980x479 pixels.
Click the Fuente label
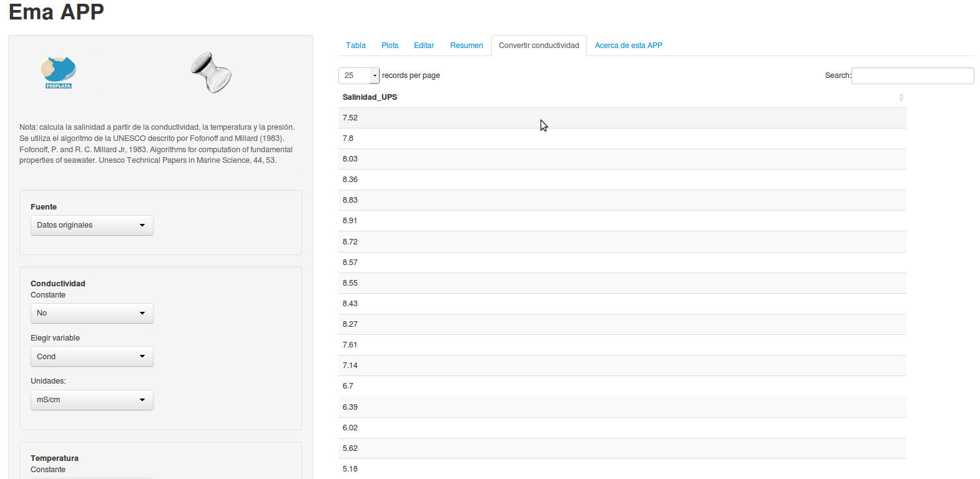(44, 207)
